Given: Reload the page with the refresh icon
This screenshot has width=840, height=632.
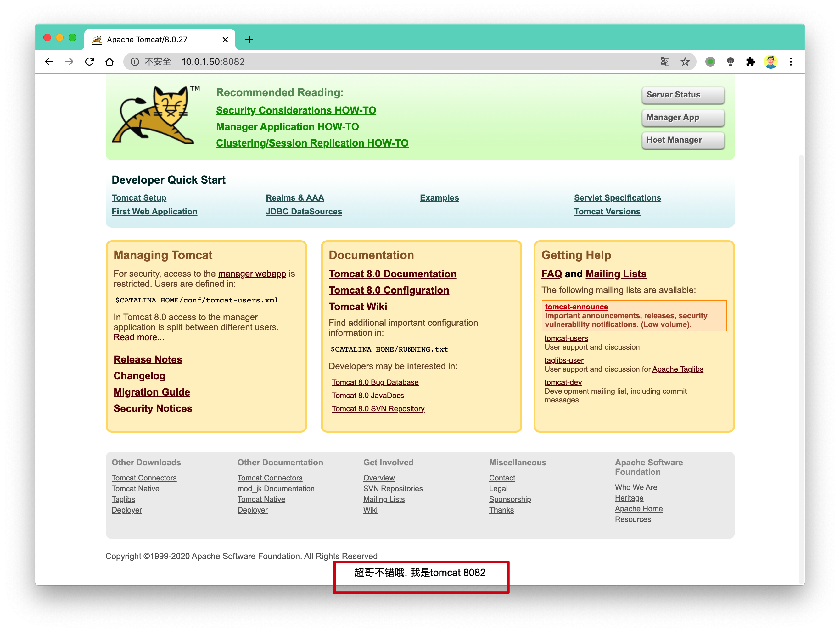Looking at the screenshot, I should click(89, 62).
